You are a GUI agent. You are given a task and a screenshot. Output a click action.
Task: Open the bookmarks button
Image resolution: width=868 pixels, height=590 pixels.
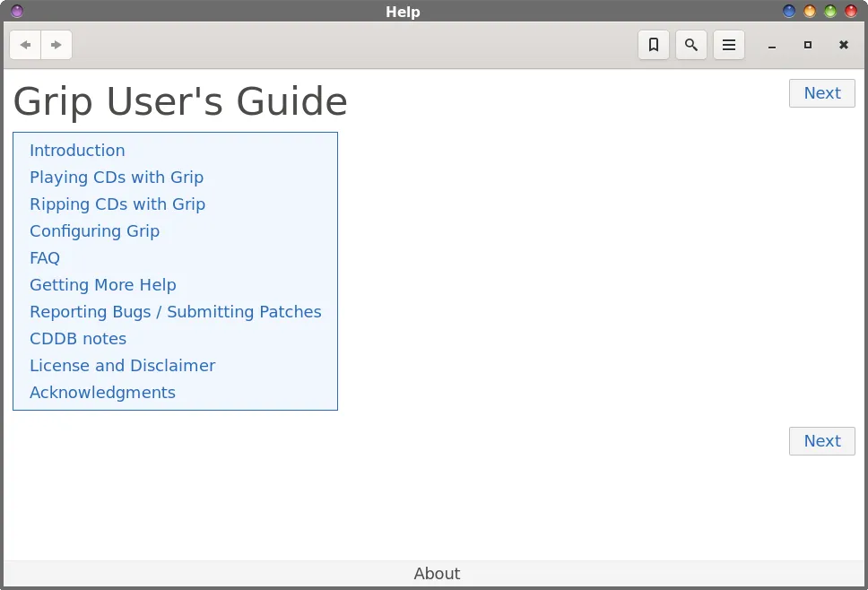654,45
